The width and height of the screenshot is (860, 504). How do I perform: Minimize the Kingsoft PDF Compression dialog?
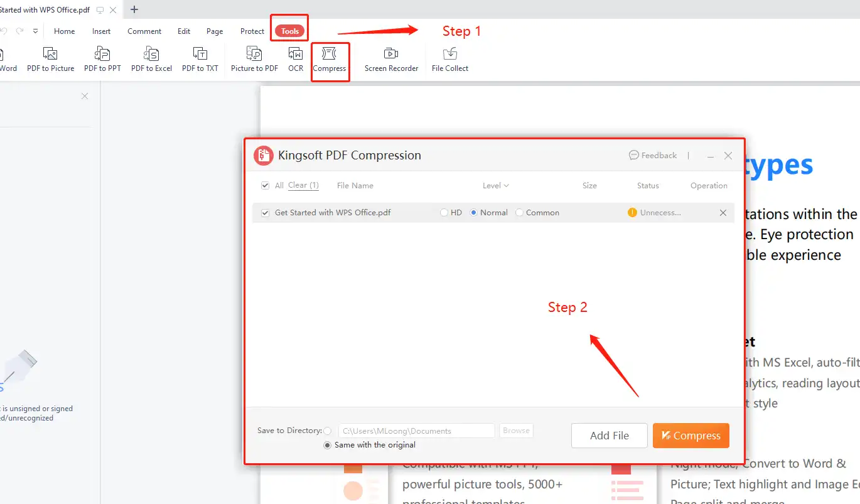coord(711,156)
